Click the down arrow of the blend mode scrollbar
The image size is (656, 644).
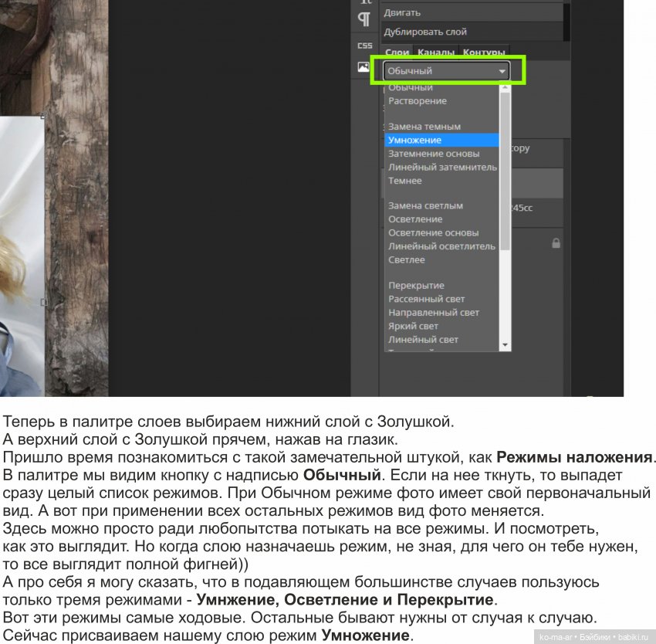click(x=506, y=346)
